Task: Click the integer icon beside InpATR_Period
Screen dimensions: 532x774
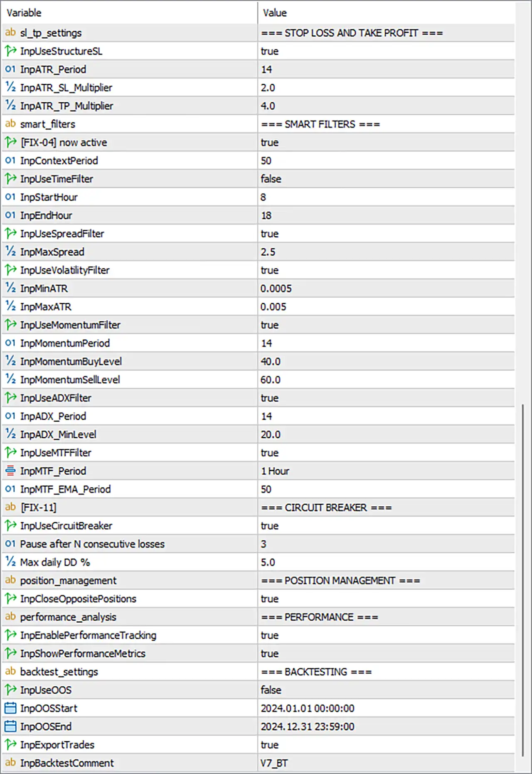Action: click(x=10, y=69)
